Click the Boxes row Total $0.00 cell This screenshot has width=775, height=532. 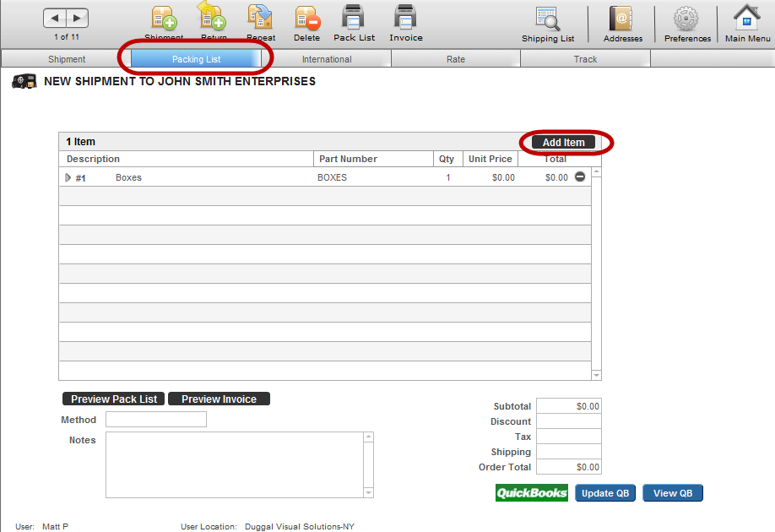(x=556, y=177)
